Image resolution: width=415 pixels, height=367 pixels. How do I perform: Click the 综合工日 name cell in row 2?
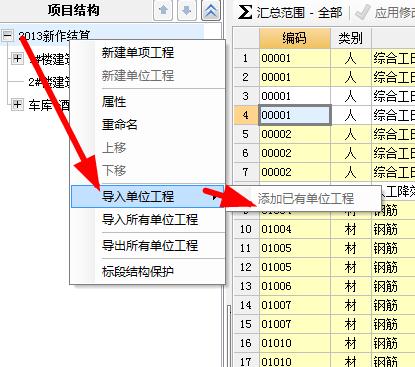[x=393, y=77]
